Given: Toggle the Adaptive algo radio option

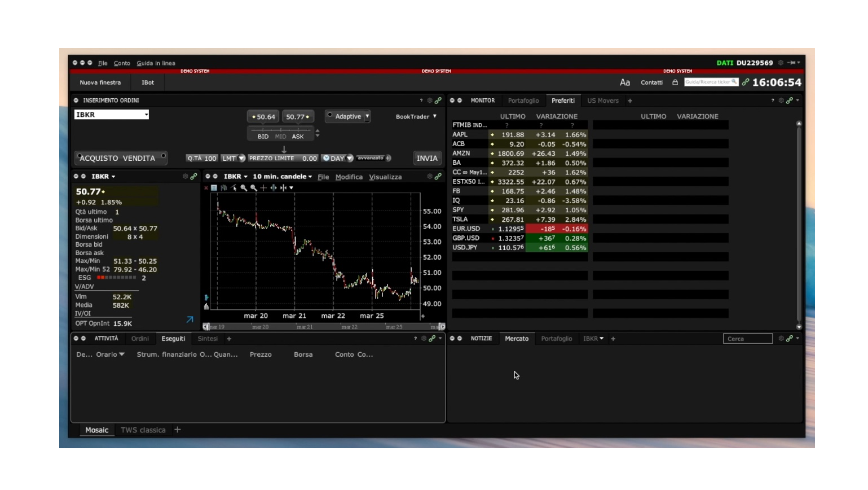Looking at the screenshot, I should (330, 115).
